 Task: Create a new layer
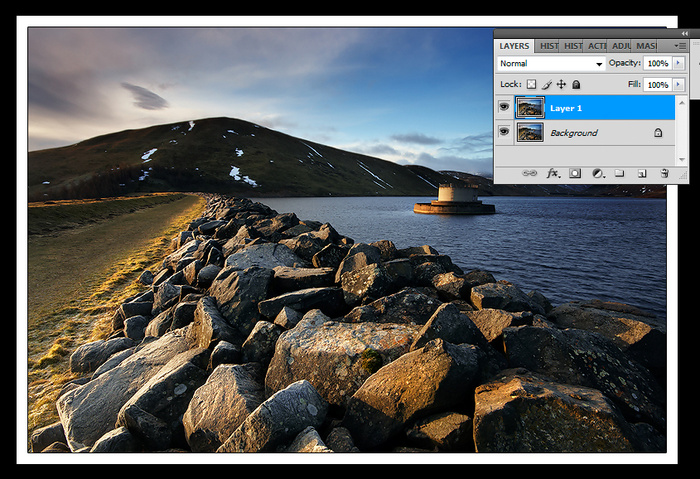click(x=641, y=173)
